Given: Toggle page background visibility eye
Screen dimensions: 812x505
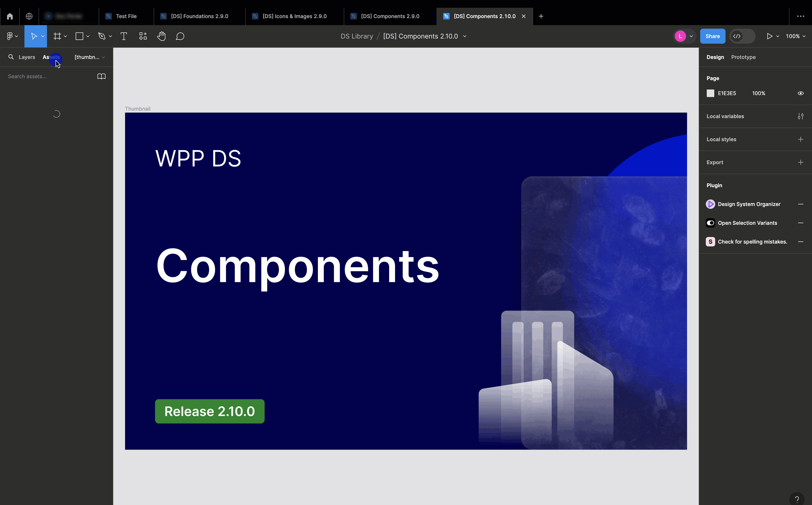Looking at the screenshot, I should coord(800,93).
